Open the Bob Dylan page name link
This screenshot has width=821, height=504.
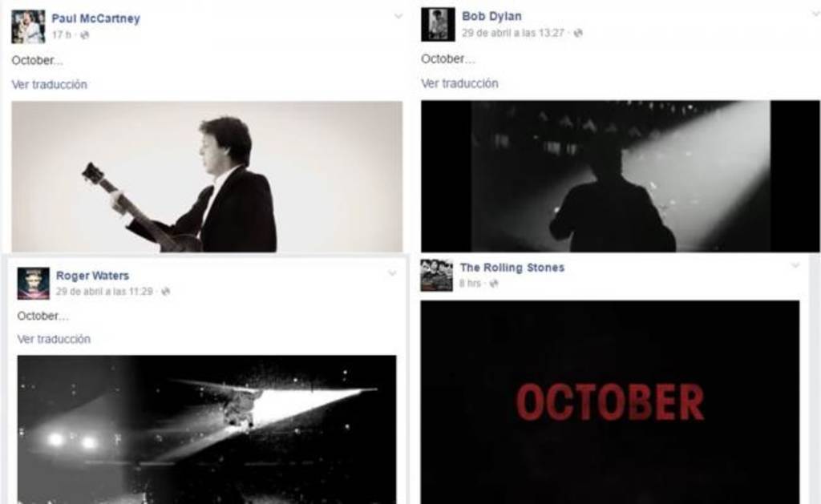click(491, 16)
